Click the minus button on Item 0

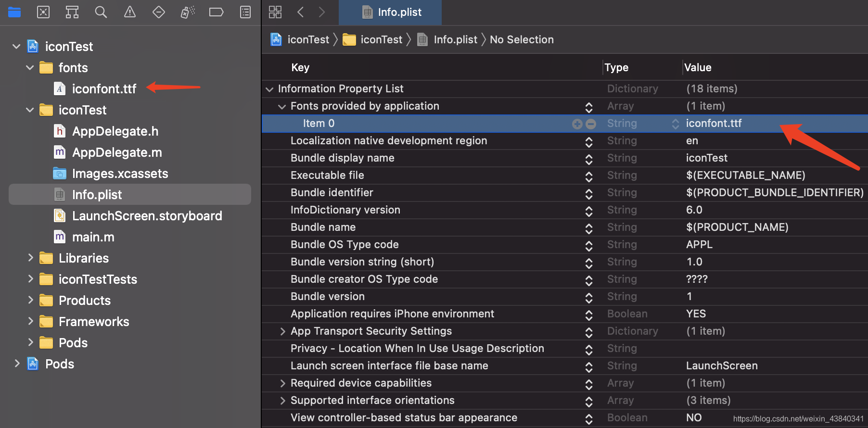coord(591,124)
